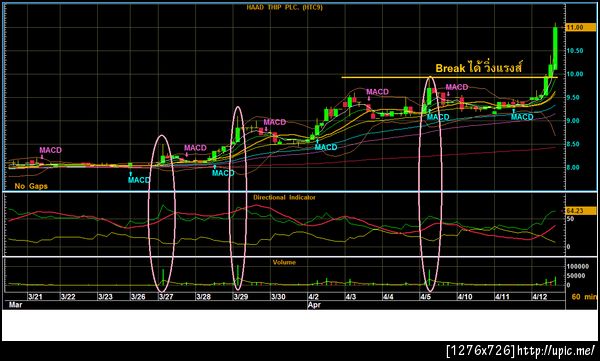Image resolution: width=600 pixels, height=361 pixels.
Task: Click the tall green candlestick reaching 11.00
Action: (555, 48)
